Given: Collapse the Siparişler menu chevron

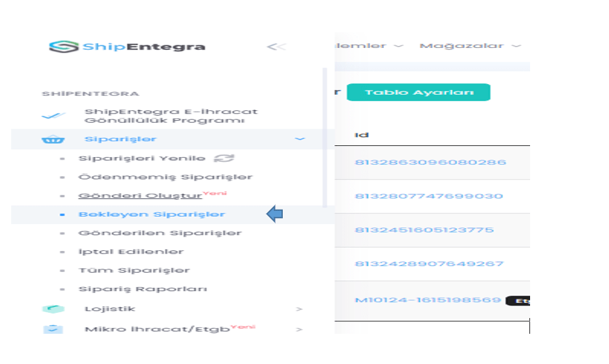Looking at the screenshot, I should click(x=300, y=139).
